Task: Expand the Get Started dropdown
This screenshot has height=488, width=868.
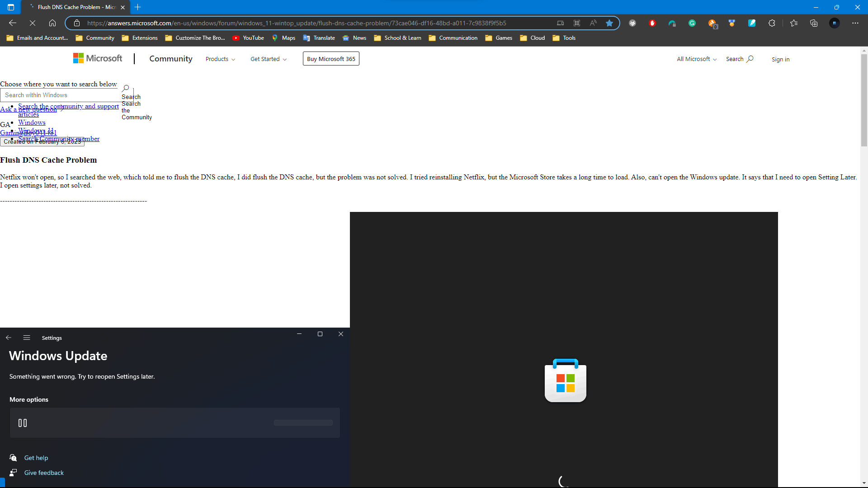Action: 269,59
